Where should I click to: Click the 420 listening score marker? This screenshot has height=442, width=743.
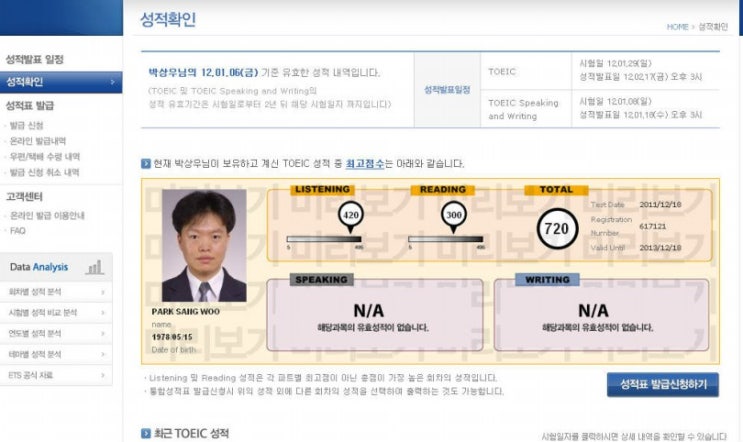point(351,215)
